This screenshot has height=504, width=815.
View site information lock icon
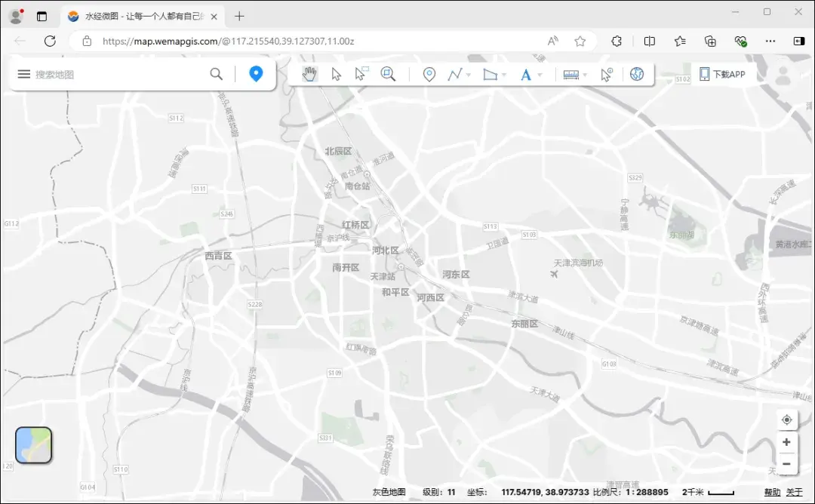point(87,41)
